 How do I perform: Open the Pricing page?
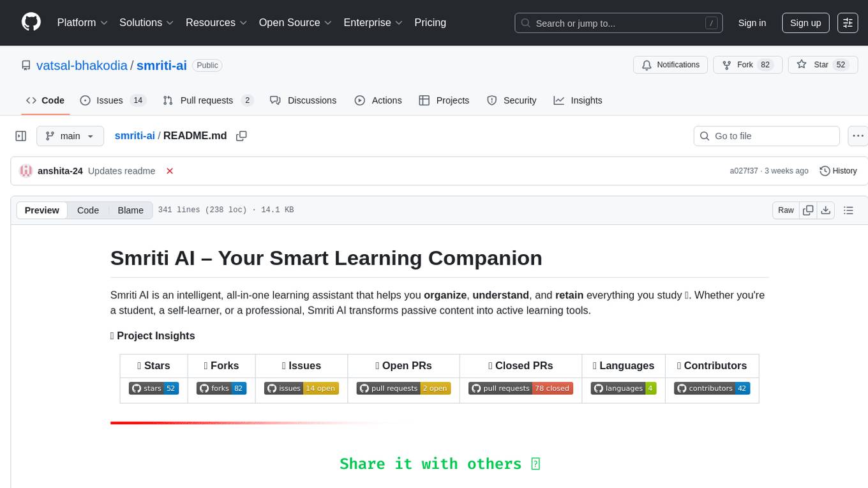tap(430, 22)
